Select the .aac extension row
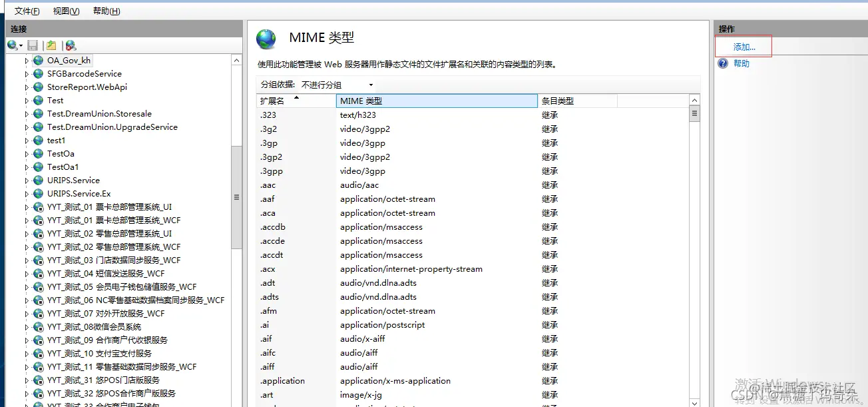Image resolution: width=868 pixels, height=407 pixels. [473, 185]
